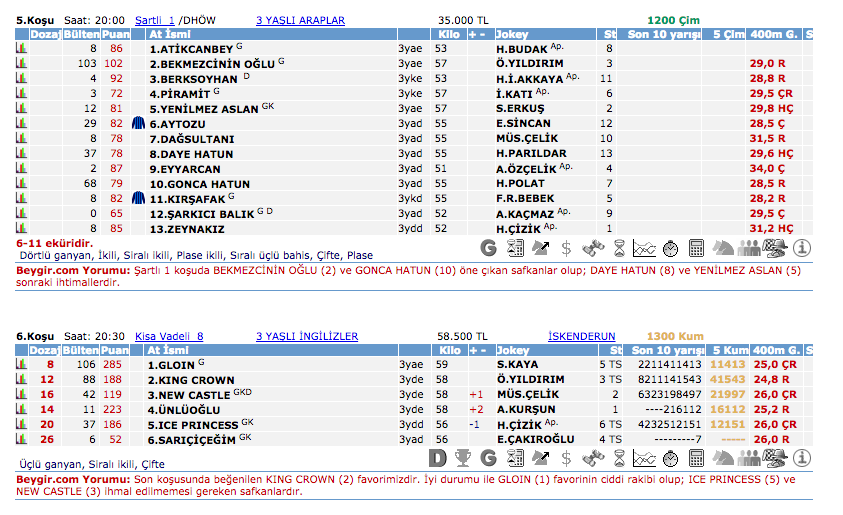
Task: Click the bar chart icon beside ATİKCANBEY
Action: click(21, 48)
